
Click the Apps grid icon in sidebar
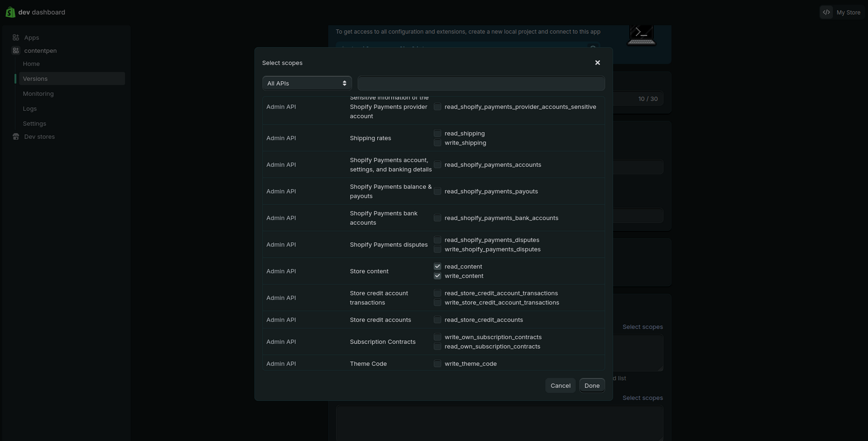(16, 37)
